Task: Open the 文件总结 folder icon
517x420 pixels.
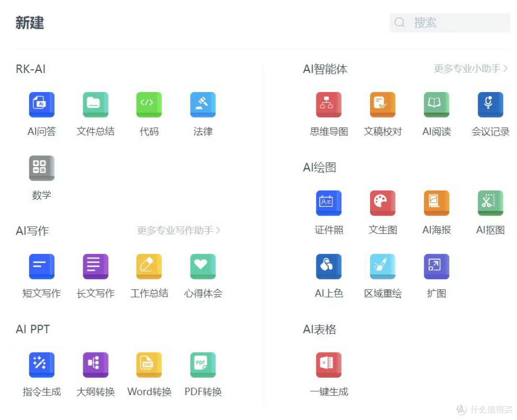Action: tap(95, 104)
